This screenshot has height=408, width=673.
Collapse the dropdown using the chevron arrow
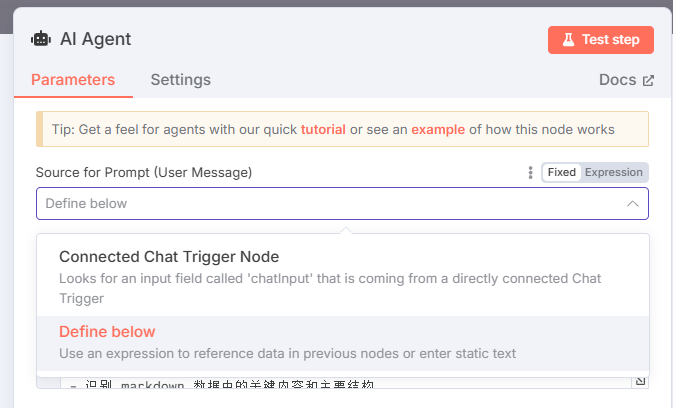pyautogui.click(x=632, y=204)
